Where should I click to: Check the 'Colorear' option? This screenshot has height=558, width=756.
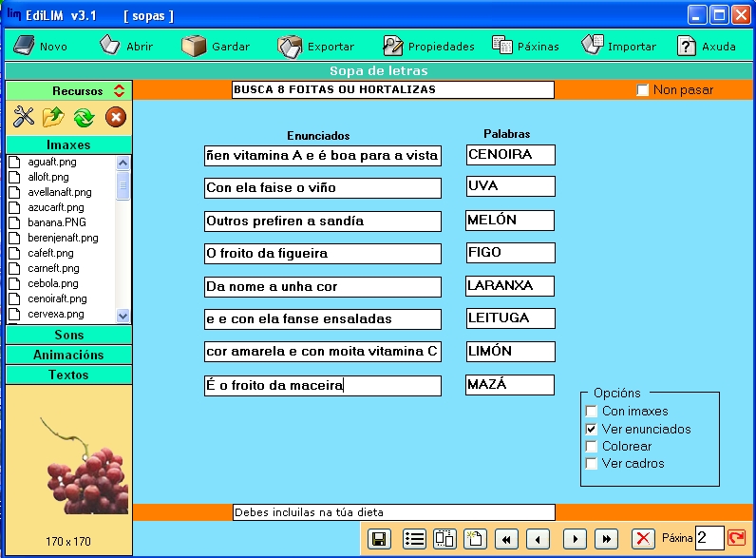coord(592,447)
